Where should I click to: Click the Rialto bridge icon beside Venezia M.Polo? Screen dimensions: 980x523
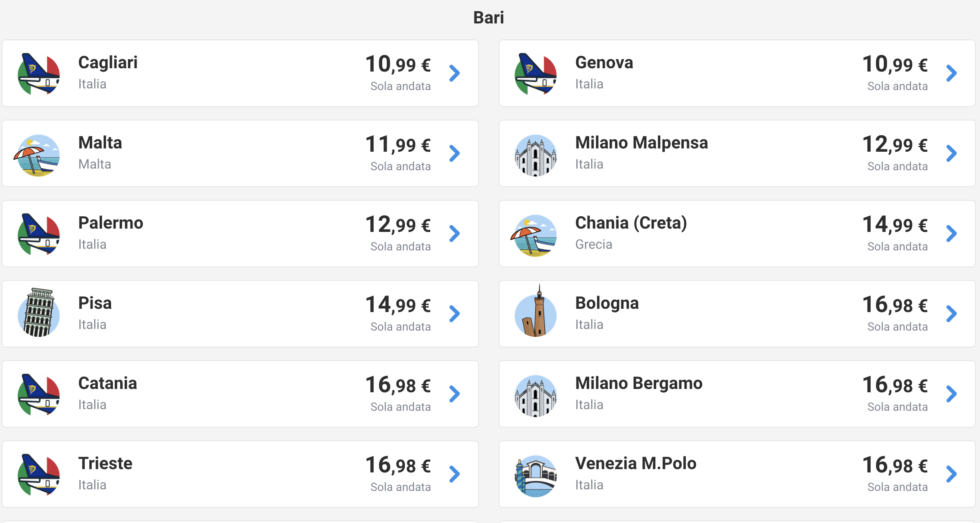click(535, 476)
